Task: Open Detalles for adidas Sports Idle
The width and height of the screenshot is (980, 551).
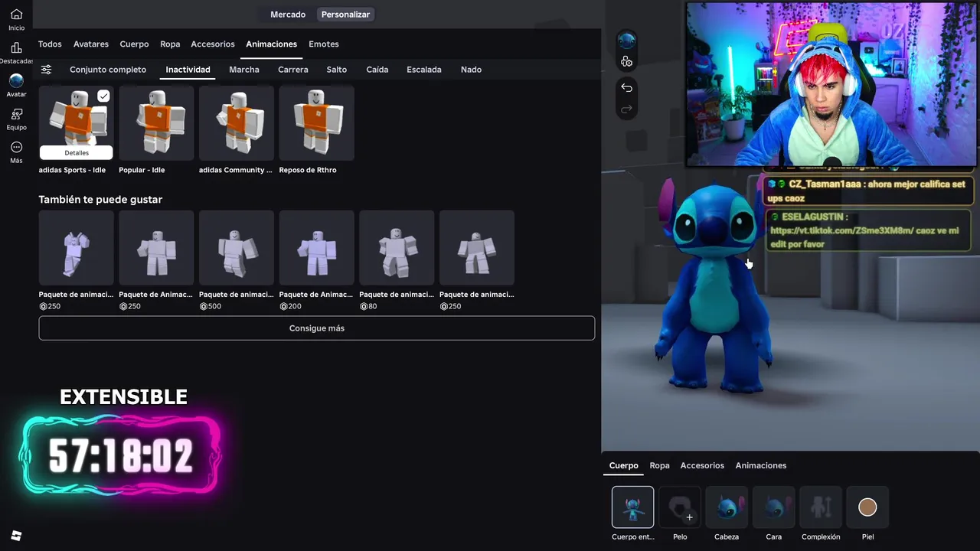Action: 77,153
